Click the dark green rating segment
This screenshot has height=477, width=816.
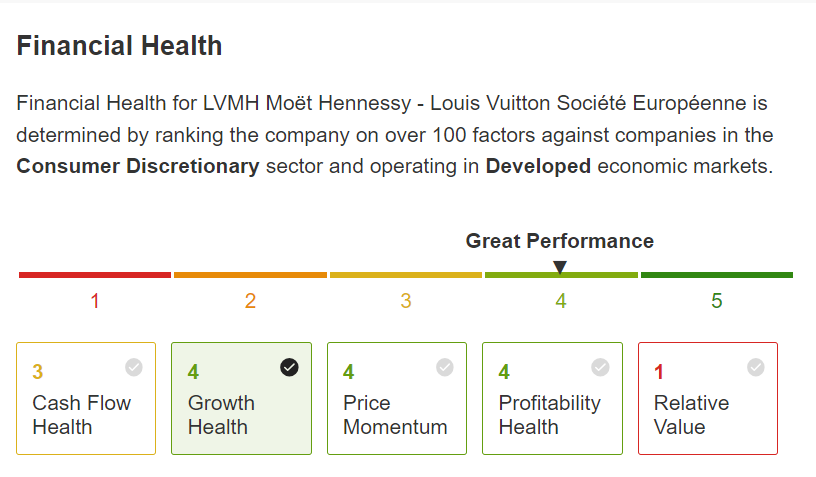click(717, 275)
